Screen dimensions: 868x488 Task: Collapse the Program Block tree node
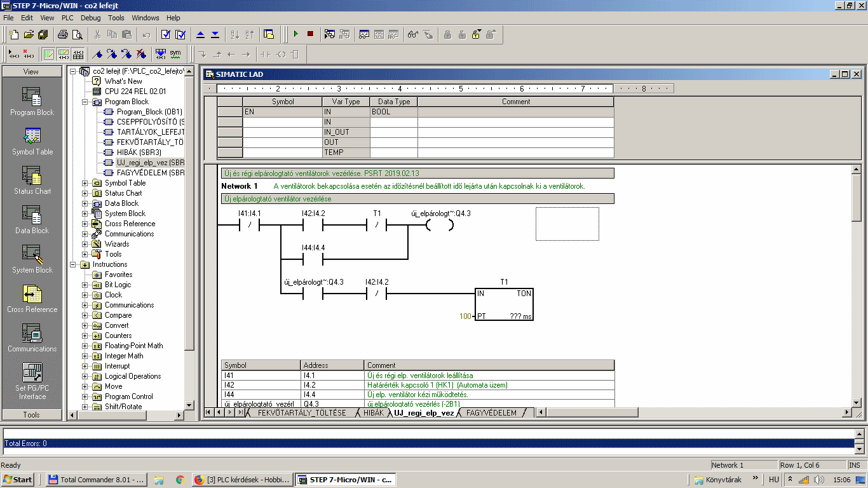click(85, 102)
